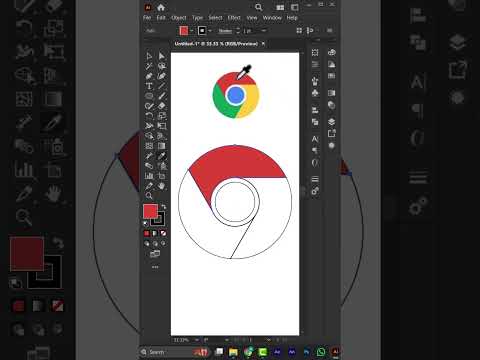The width and height of the screenshot is (480, 360).
Task: Select the Perspective Grid tool
Action: (162, 136)
